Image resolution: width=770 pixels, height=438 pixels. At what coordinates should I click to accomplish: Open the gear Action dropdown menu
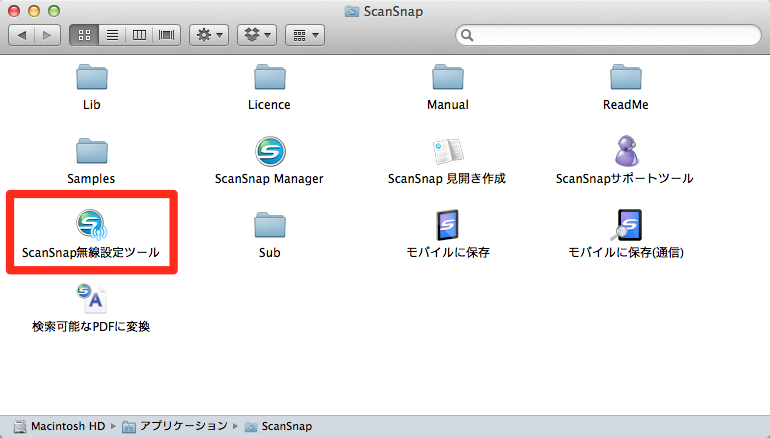point(209,35)
